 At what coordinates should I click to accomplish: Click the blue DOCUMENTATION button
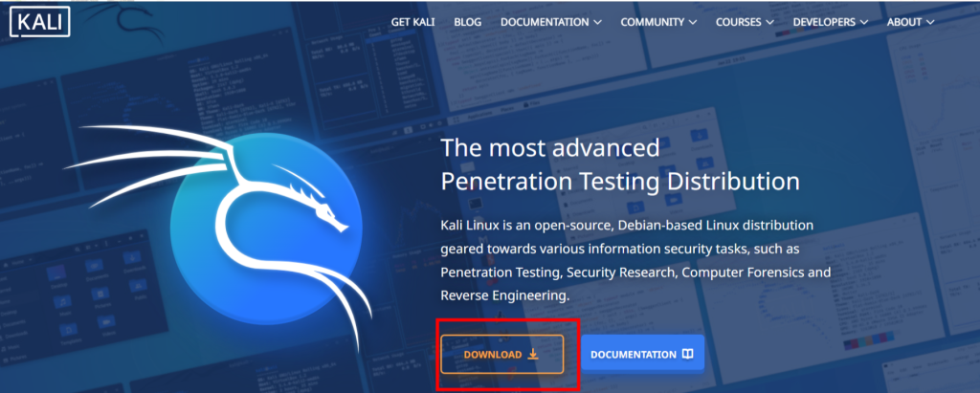642,354
